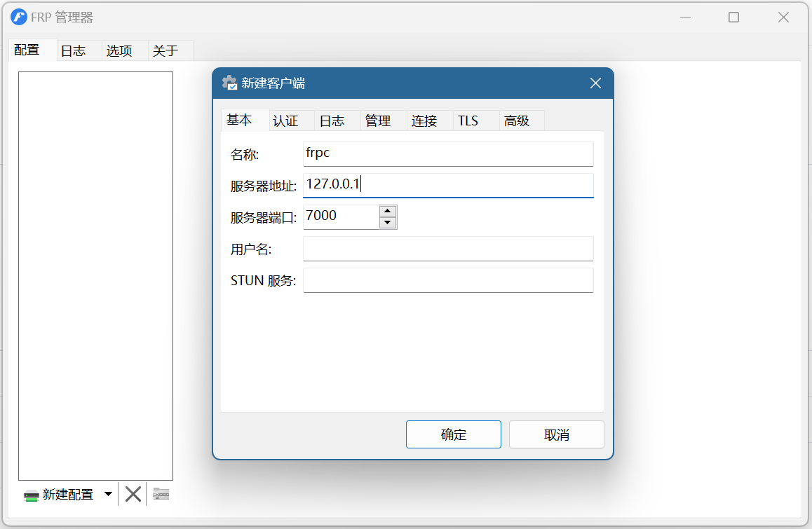Open the TLS tab

(468, 121)
